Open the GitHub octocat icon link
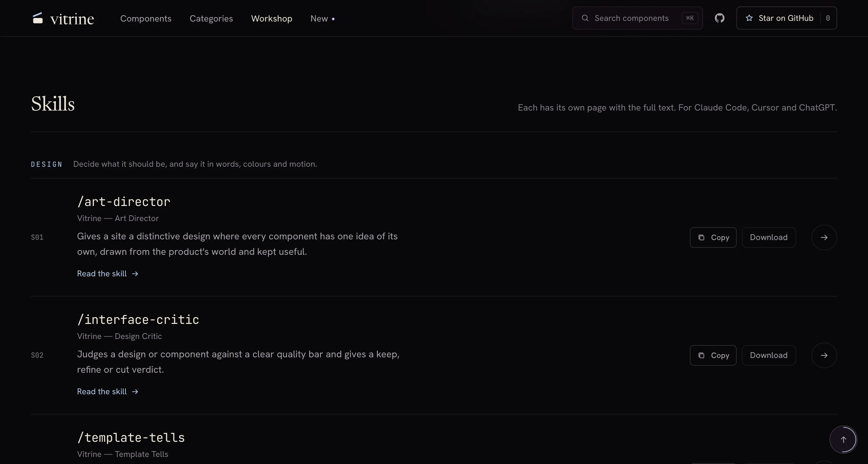 pos(719,18)
